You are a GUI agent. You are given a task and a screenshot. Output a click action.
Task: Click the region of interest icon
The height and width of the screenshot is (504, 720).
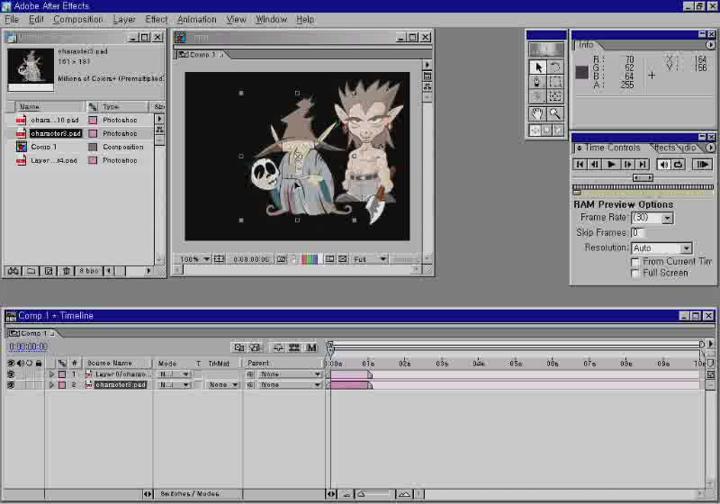330,259
